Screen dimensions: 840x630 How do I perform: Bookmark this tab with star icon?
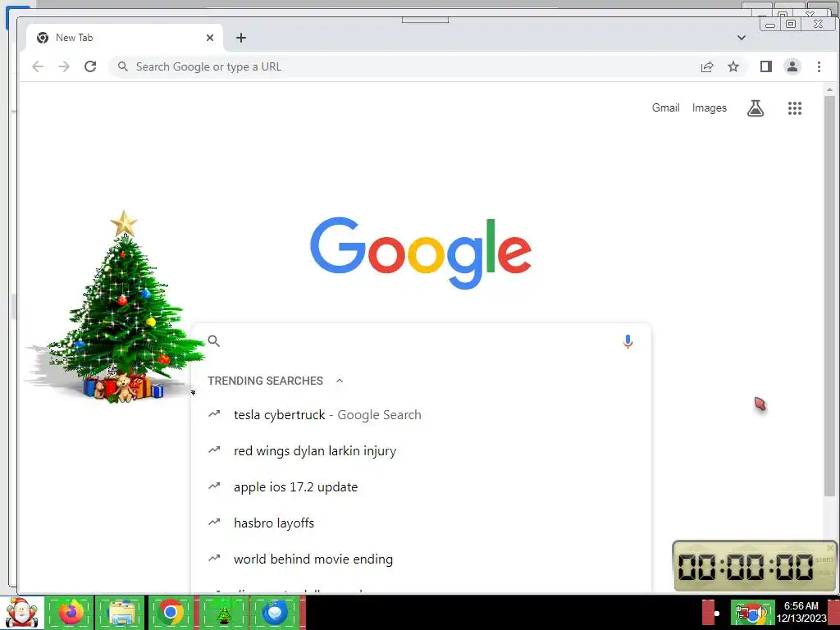coord(733,66)
